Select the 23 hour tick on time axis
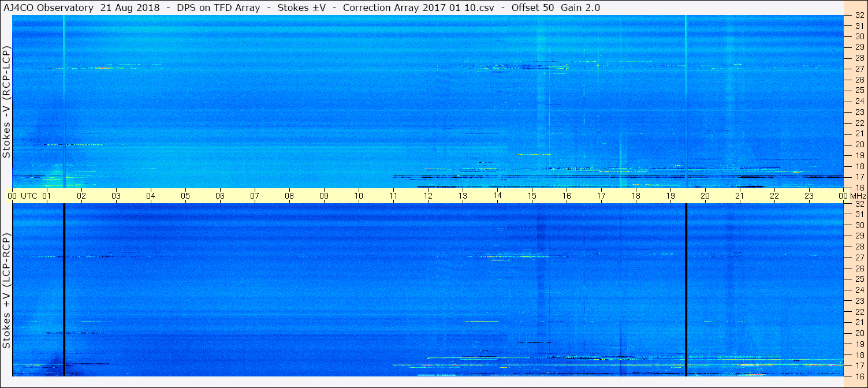The image size is (868, 388). (x=809, y=196)
